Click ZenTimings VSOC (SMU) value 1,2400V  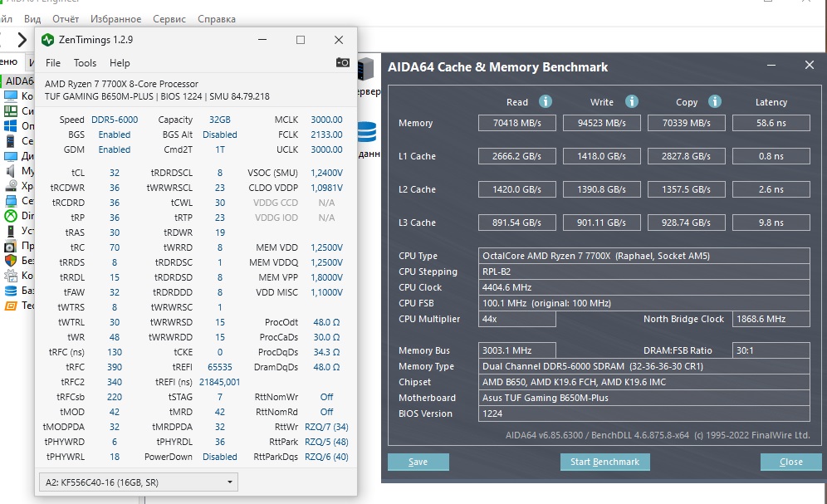tap(326, 173)
